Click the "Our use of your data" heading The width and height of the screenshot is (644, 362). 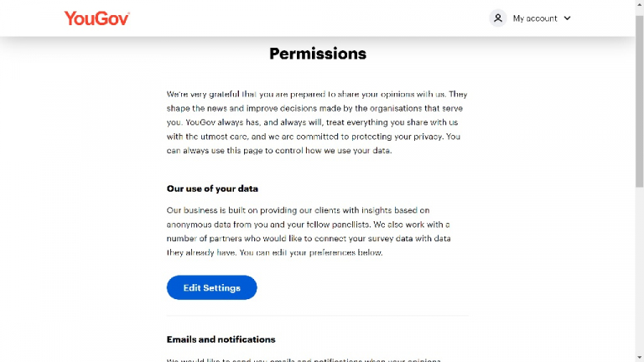[212, 189]
